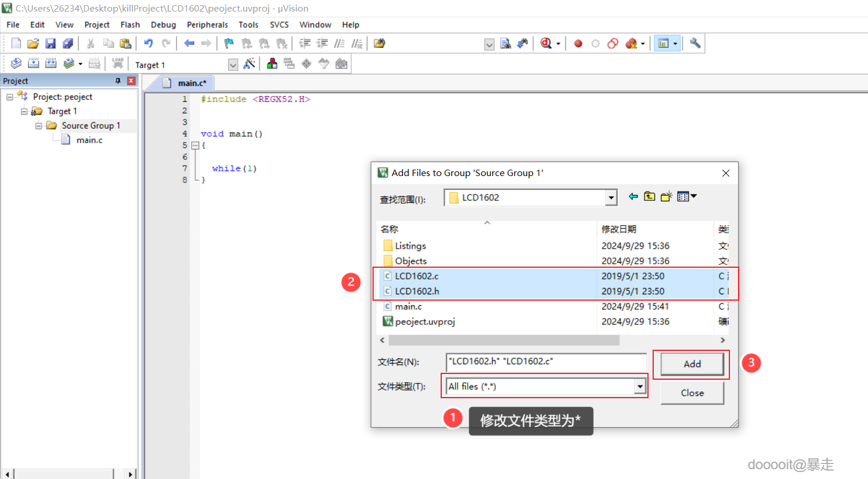Viewport: 868px width, 479px height.
Task: Go up one folder level in the dialog
Action: 650,196
